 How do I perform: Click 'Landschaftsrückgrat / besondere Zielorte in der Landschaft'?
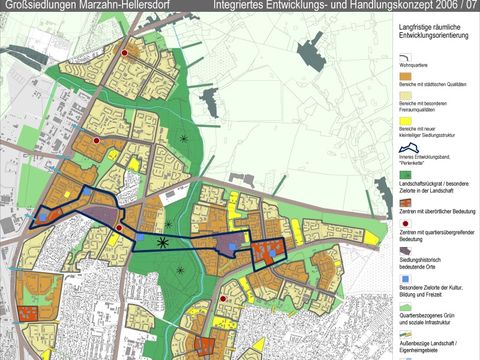(x=434, y=187)
